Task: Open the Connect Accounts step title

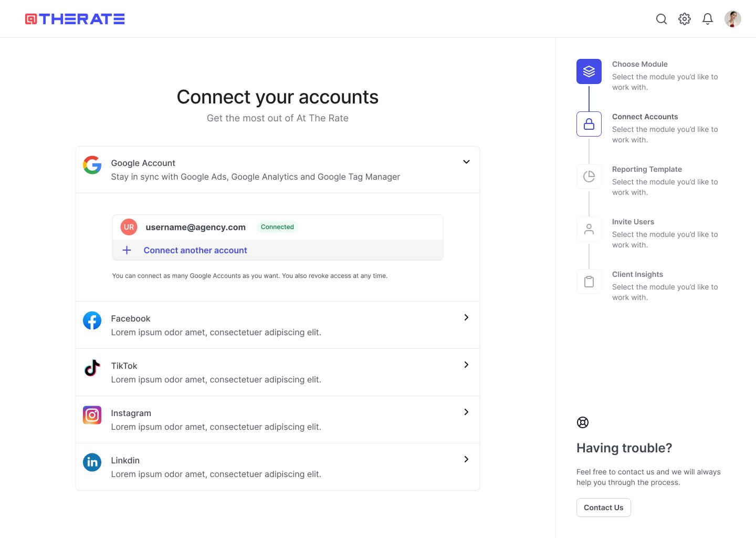Action: pyautogui.click(x=645, y=117)
